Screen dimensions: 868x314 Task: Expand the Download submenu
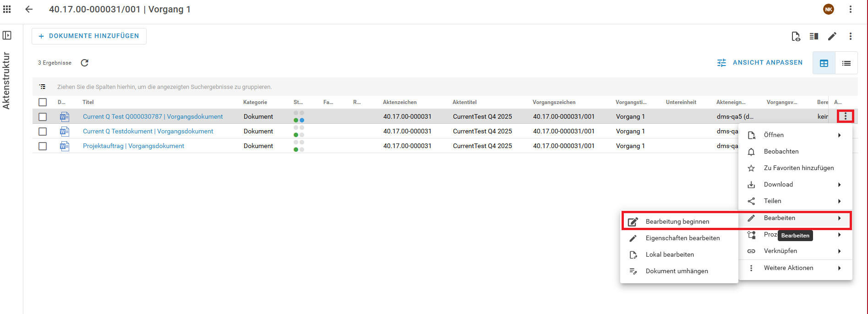795,184
